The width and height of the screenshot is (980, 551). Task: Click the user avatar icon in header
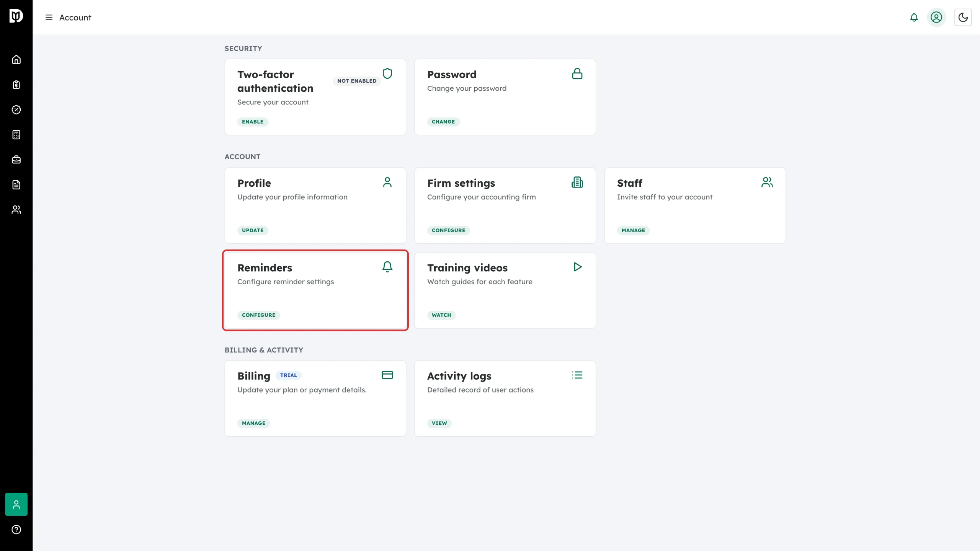tap(936, 17)
